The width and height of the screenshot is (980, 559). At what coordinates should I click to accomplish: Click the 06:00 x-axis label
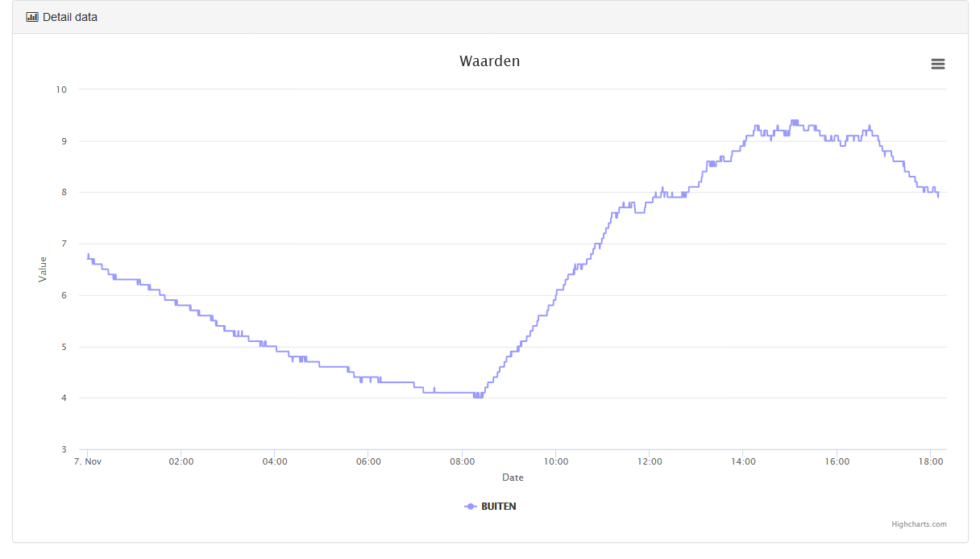[x=368, y=461]
